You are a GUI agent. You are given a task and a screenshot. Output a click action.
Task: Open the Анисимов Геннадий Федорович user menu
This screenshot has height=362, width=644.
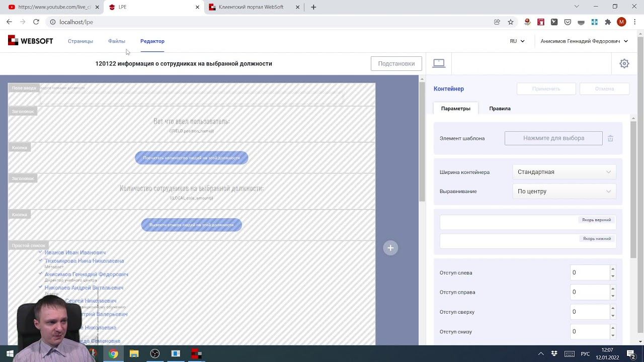click(584, 41)
